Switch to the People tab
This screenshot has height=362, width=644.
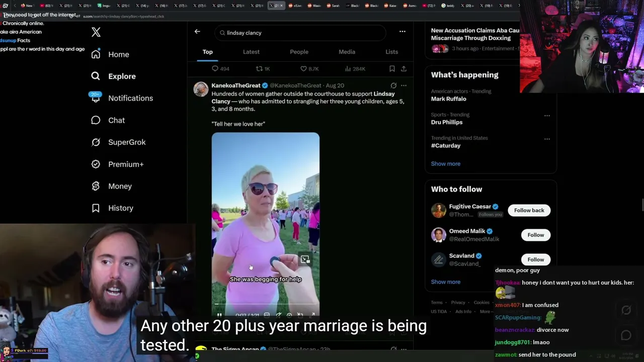pos(299,52)
